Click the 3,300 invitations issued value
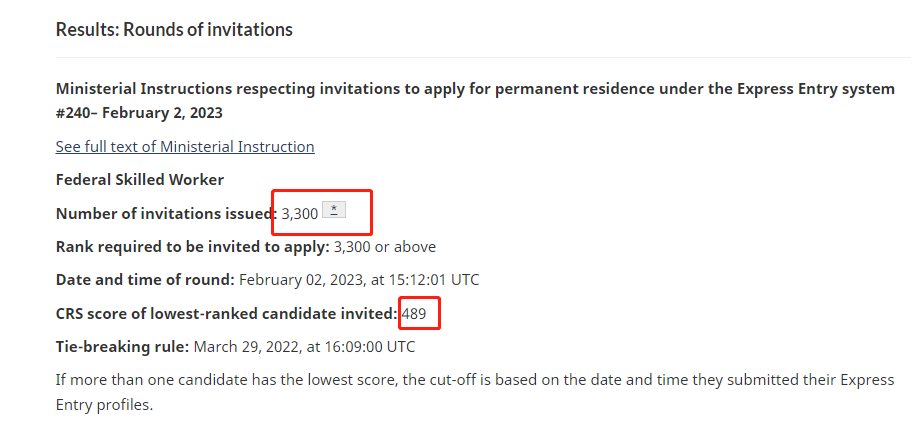The width and height of the screenshot is (924, 429). [300, 214]
